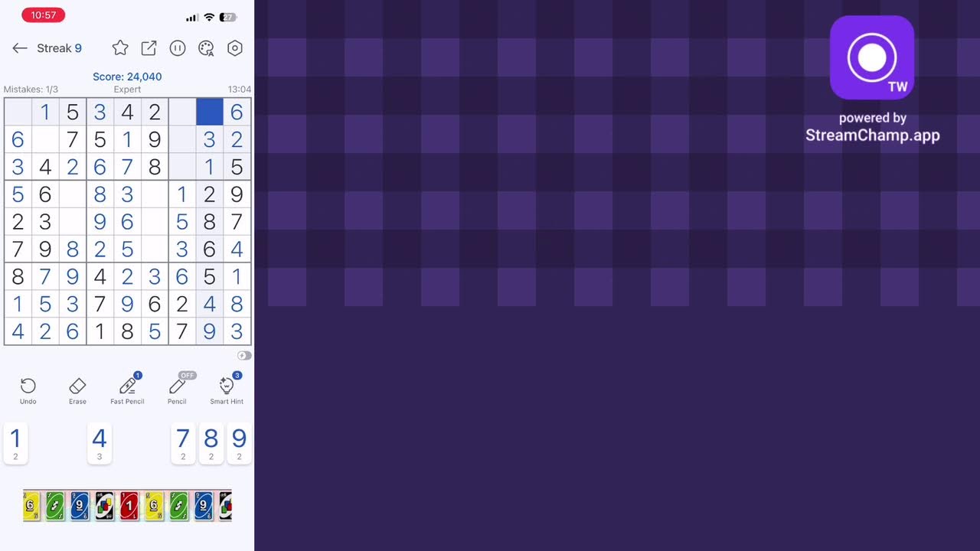Viewport: 980px width, 551px height.
Task: Activate the Fast Pencil tool
Action: click(127, 390)
